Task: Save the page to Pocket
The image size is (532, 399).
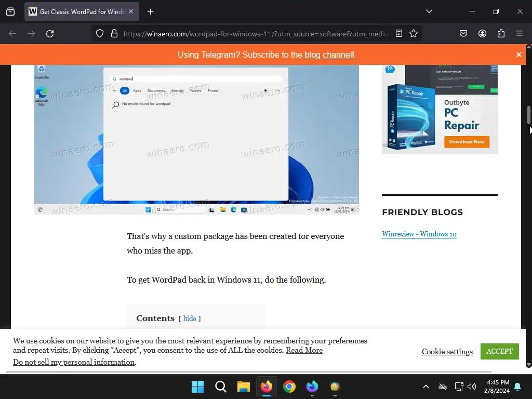Action: coord(463,34)
